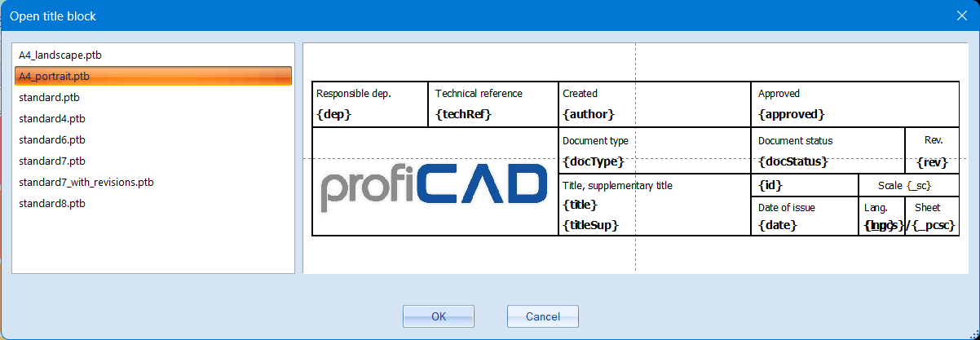This screenshot has height=340, width=980.
Task: Choose standard4.ptb title block
Action: [x=153, y=118]
